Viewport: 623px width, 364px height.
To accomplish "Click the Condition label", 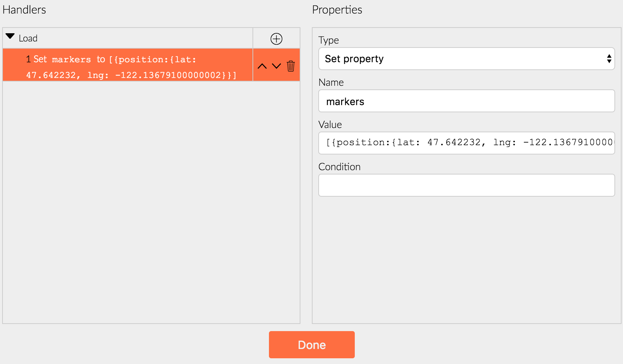I will pyautogui.click(x=339, y=167).
